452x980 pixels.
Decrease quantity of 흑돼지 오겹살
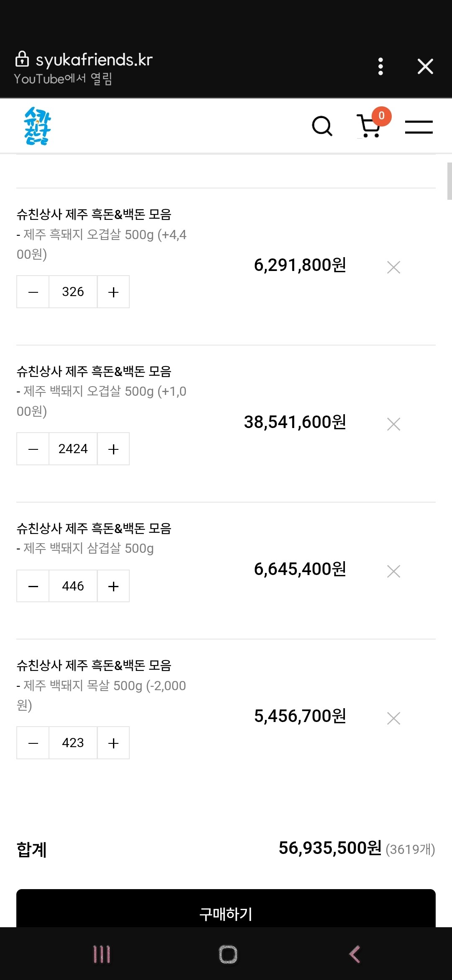click(33, 292)
